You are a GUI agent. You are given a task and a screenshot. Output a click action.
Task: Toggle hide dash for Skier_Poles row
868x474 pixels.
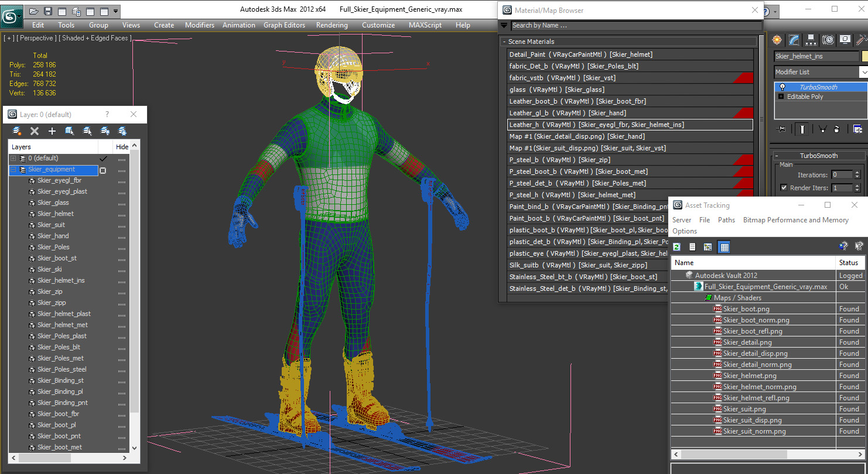122,248
